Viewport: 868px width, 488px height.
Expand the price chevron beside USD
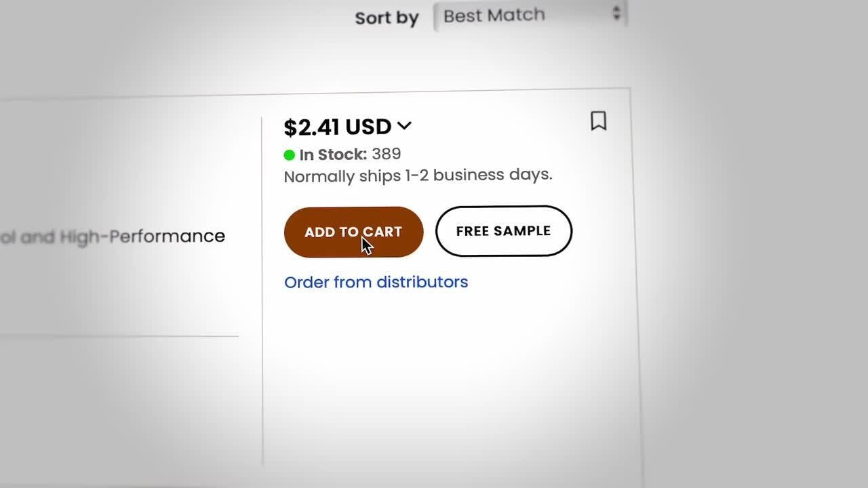pos(404,125)
